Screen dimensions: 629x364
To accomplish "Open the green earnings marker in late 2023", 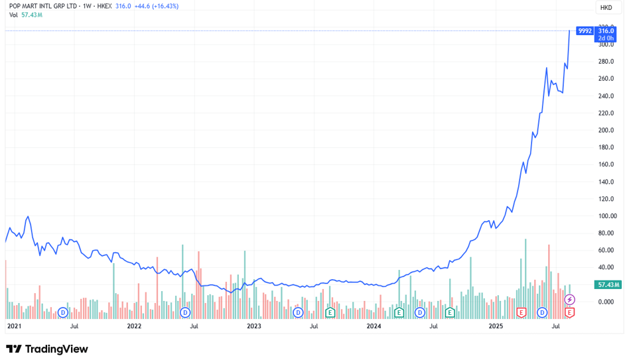I will [x=330, y=312].
